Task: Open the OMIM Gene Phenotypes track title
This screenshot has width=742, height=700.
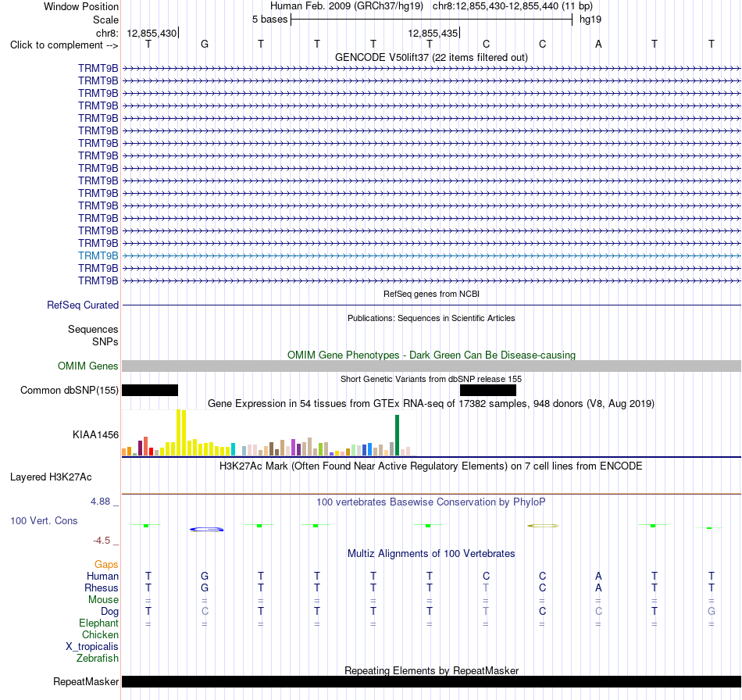Action: click(431, 355)
